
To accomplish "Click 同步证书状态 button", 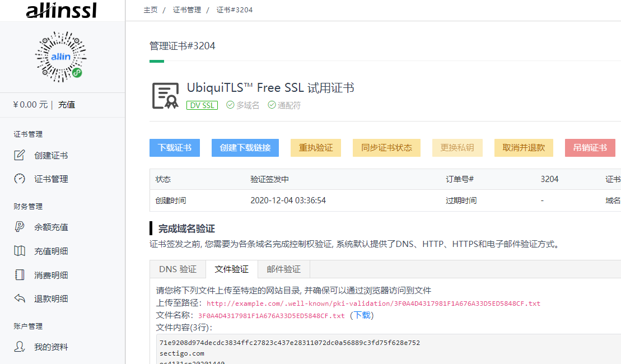I will pyautogui.click(x=386, y=148).
